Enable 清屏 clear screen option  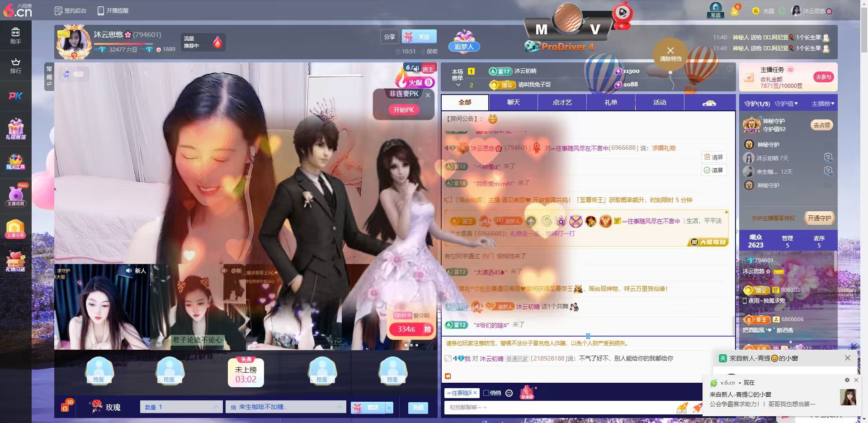(713, 157)
